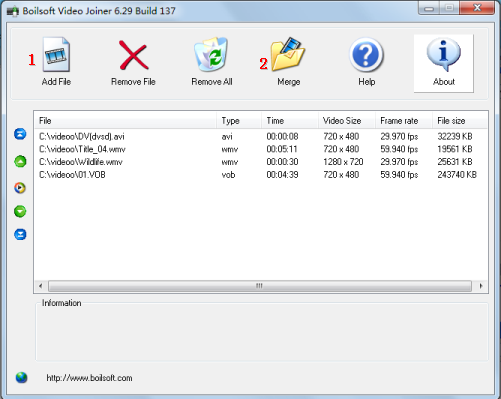Click the horizontal scrollbar thumb
This screenshot has width=501, height=399.
260,286
